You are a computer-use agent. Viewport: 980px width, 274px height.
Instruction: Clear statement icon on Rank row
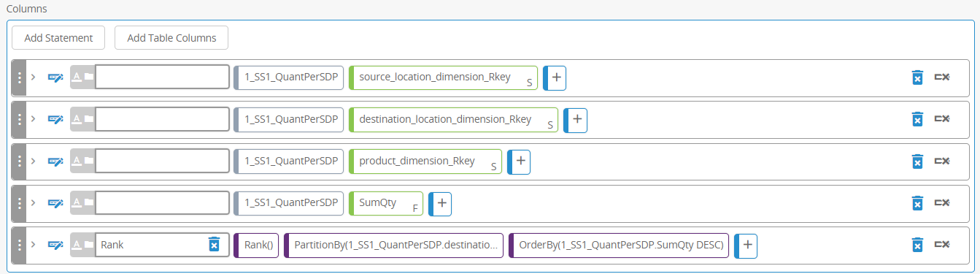942,244
